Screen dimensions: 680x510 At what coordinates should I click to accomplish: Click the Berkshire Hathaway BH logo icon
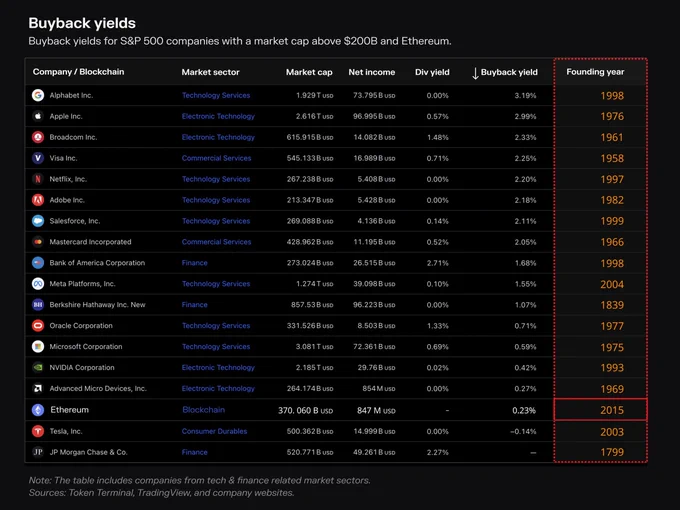point(38,304)
